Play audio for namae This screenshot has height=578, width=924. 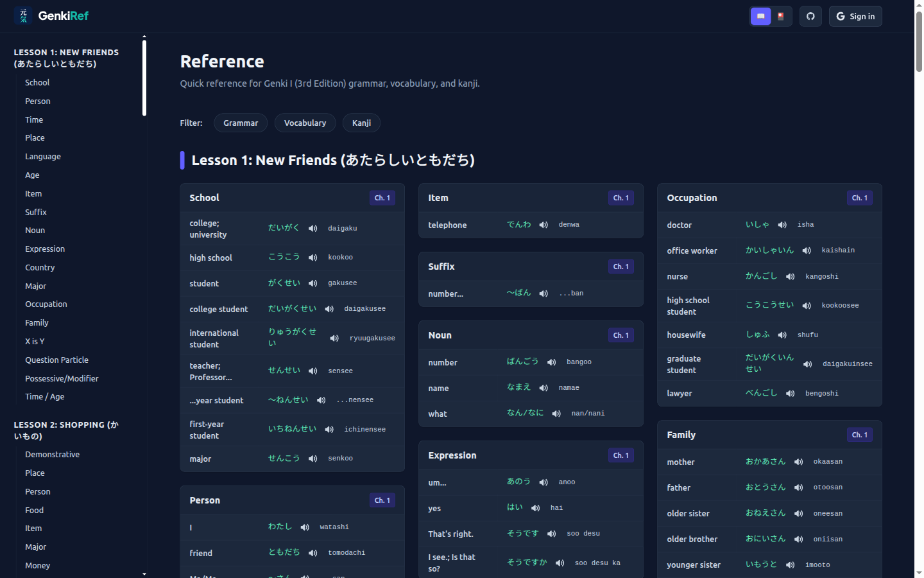(x=543, y=388)
